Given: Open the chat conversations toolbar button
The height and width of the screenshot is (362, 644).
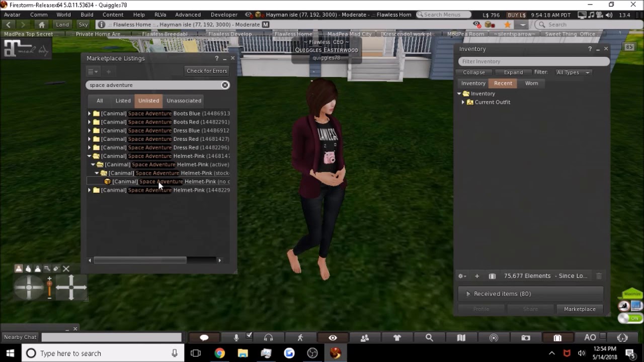Looking at the screenshot, I should [204, 338].
